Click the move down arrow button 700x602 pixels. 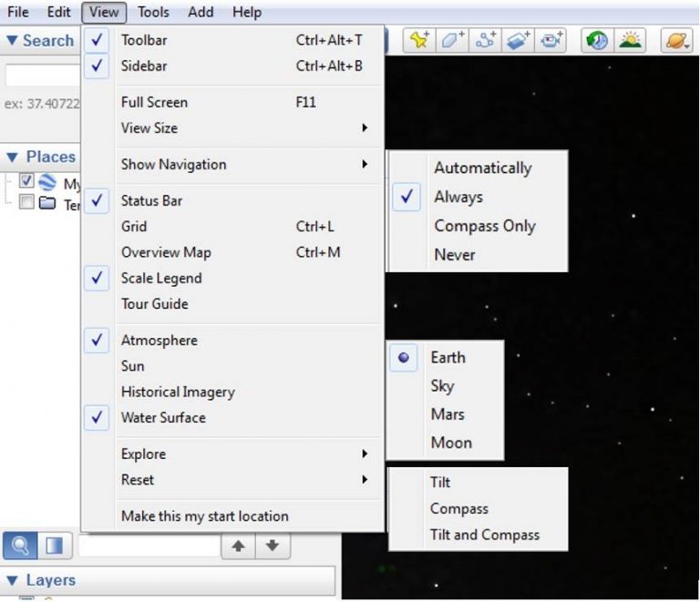pos(273,546)
